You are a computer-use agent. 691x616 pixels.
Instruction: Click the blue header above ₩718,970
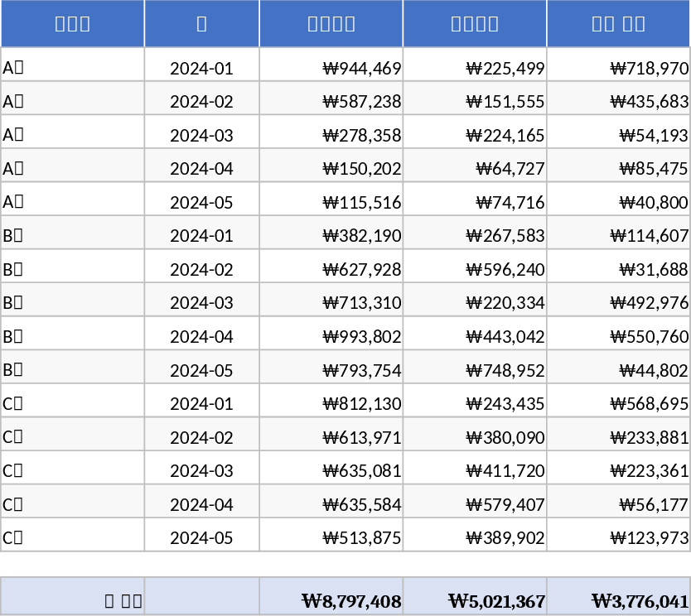click(x=618, y=23)
